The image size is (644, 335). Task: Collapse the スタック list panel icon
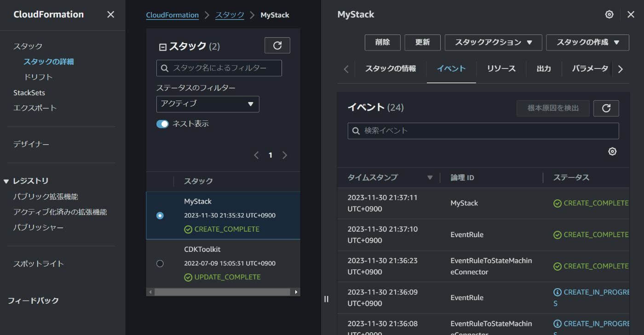coord(162,47)
